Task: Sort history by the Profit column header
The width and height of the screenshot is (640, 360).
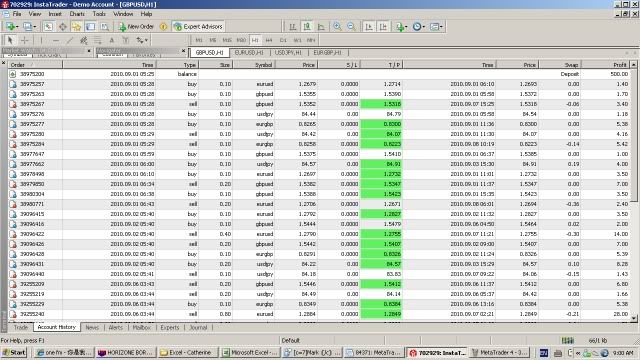Action: tap(605, 64)
